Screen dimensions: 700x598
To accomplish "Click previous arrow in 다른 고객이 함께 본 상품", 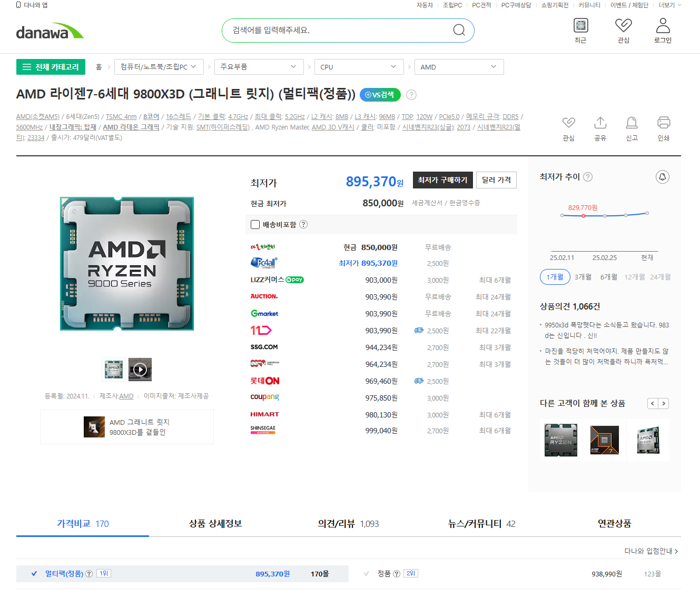I will (653, 403).
